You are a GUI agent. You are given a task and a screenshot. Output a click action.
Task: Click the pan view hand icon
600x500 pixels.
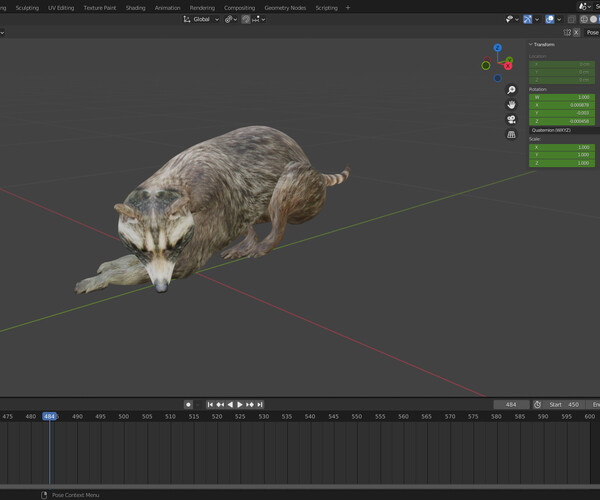click(x=511, y=105)
